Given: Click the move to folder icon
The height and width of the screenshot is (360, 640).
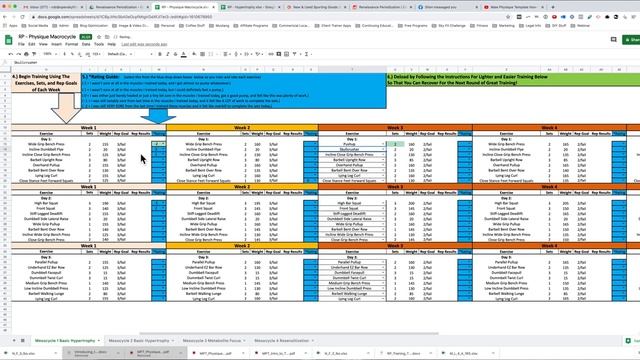Looking at the screenshot, I should pyautogui.click(x=107, y=37).
